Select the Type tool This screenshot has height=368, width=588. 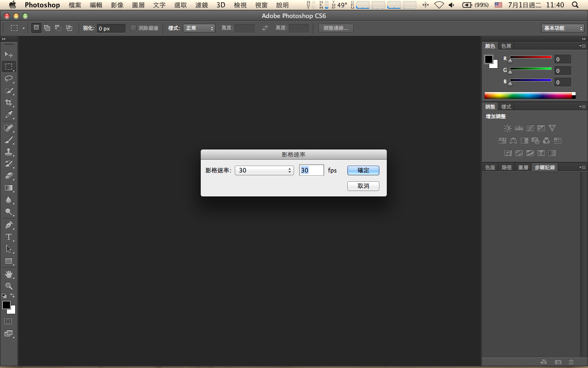[x=9, y=237]
